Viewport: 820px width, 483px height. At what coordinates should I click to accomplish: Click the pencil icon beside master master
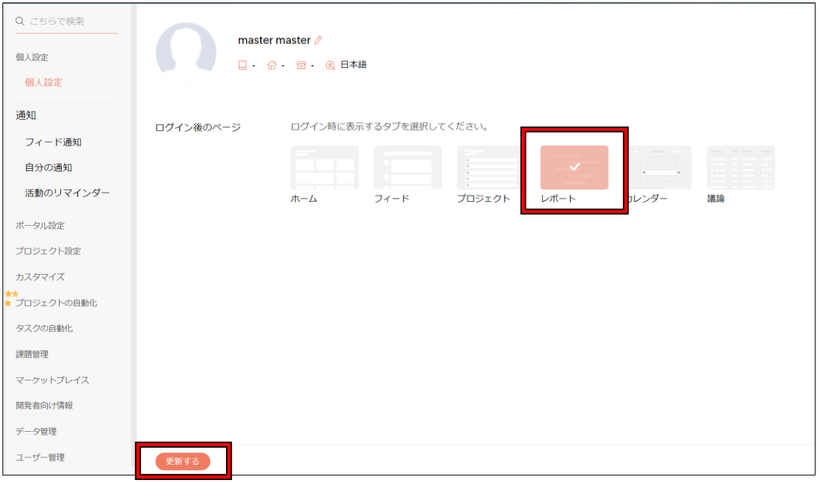[x=319, y=41]
